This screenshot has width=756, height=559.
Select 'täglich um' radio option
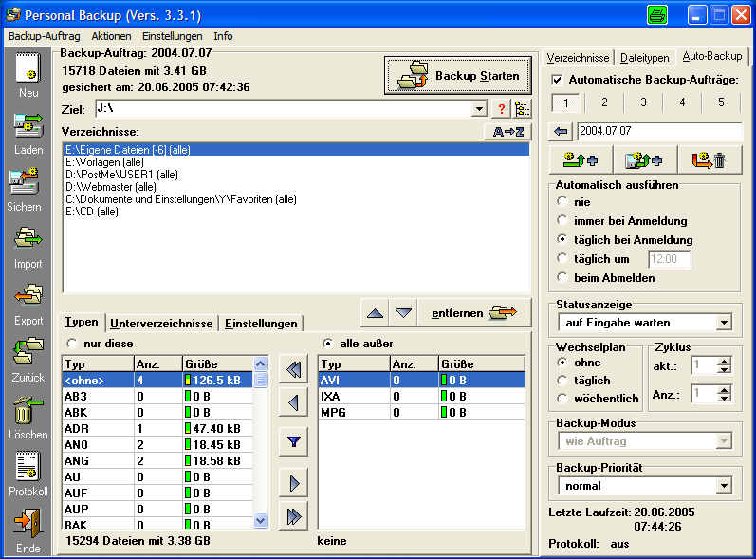click(x=562, y=258)
